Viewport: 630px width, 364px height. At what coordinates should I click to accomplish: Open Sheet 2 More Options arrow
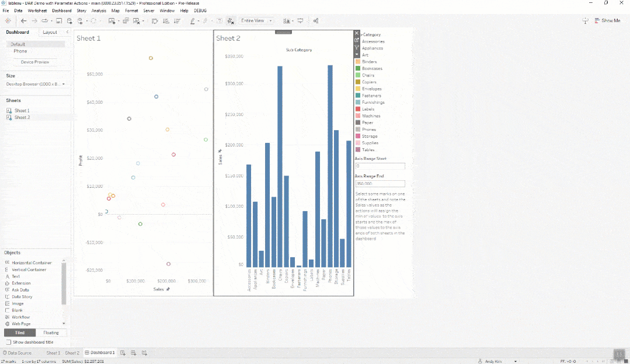(x=357, y=54)
